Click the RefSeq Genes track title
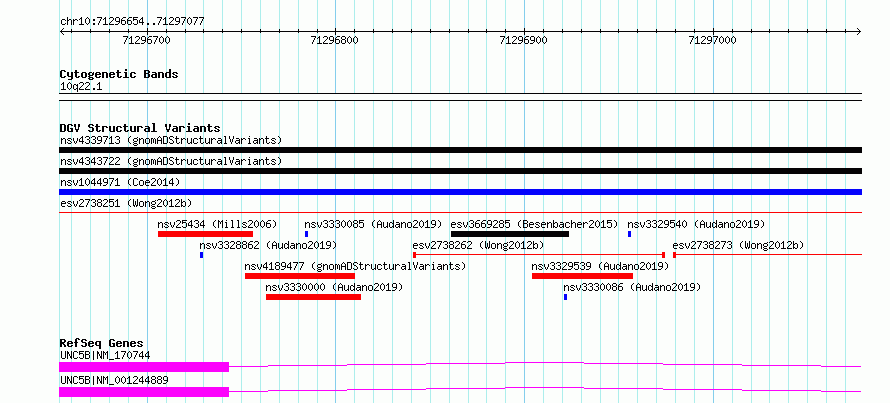Viewport: 890px width, 403px height. coord(101,343)
